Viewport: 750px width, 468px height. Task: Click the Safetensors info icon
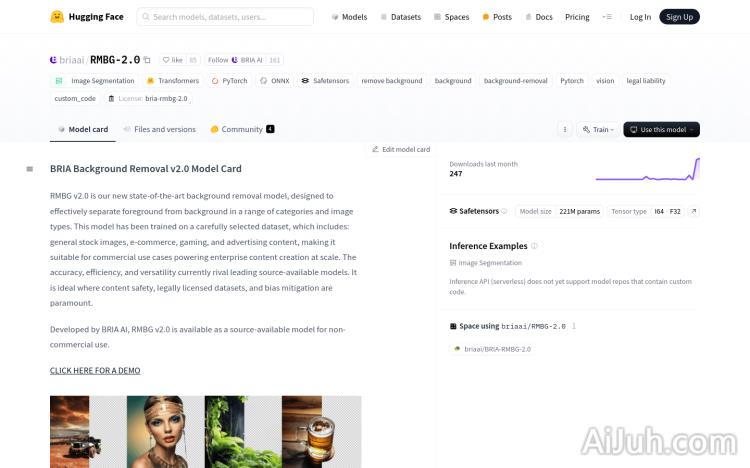coord(504,211)
